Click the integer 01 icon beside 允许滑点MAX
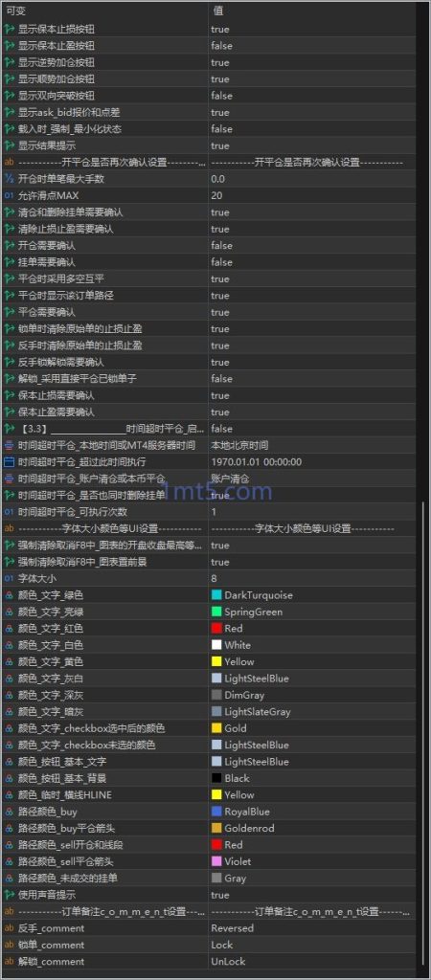The width and height of the screenshot is (431, 980). [9, 195]
